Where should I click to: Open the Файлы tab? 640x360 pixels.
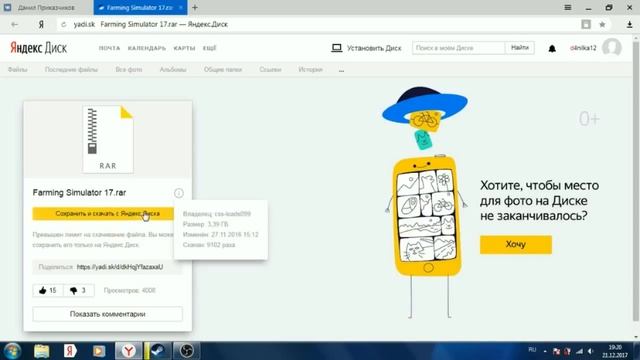[x=18, y=70]
